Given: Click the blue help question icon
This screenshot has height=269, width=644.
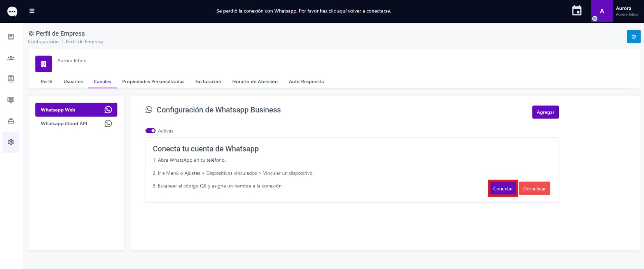Looking at the screenshot, I should [634, 37].
